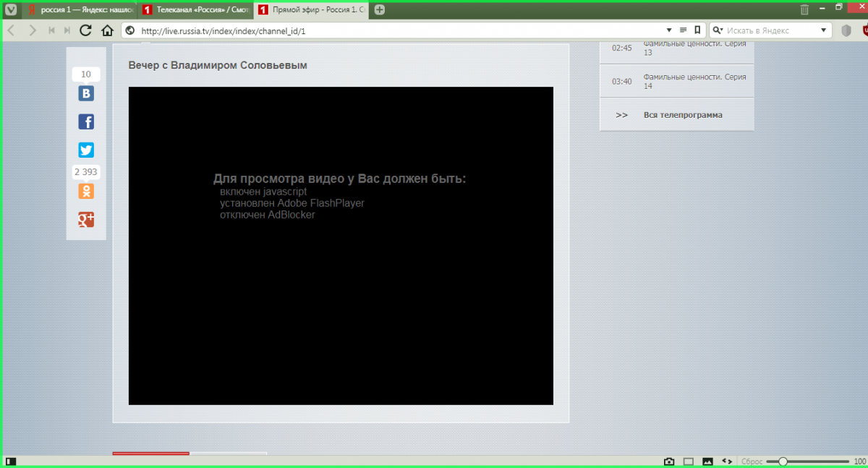
Task: Click the red tab below the video player
Action: point(151,454)
